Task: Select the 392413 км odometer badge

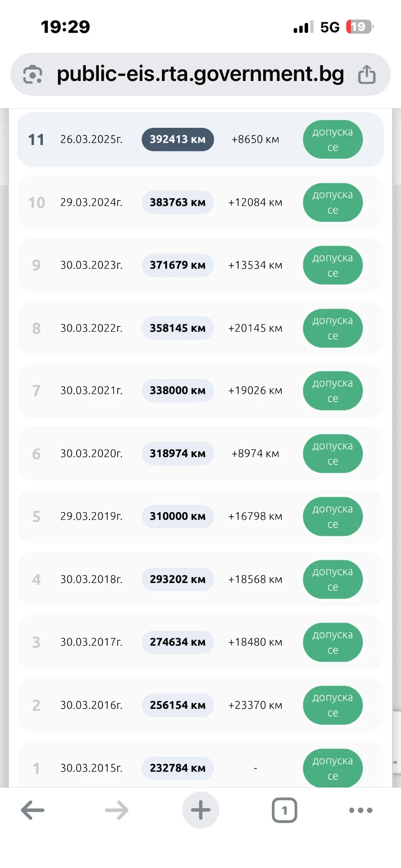Action: coord(177,139)
